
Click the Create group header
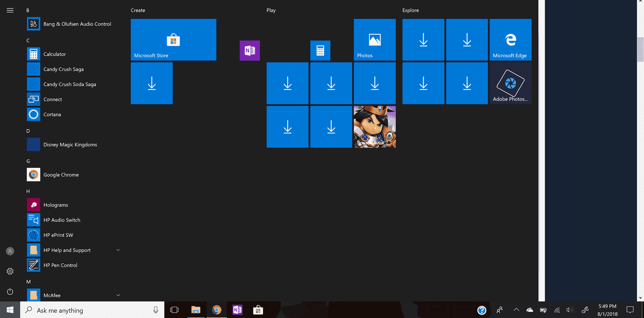138,10
